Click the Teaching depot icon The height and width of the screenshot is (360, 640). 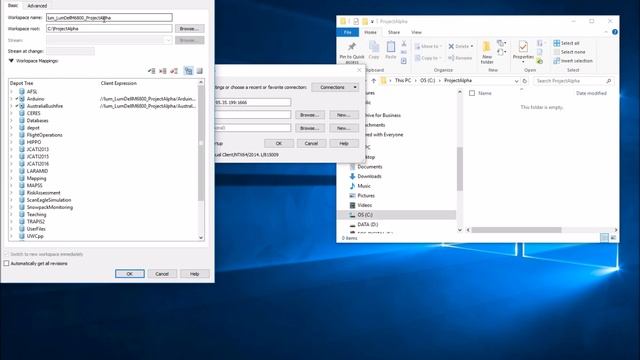click(x=22, y=214)
